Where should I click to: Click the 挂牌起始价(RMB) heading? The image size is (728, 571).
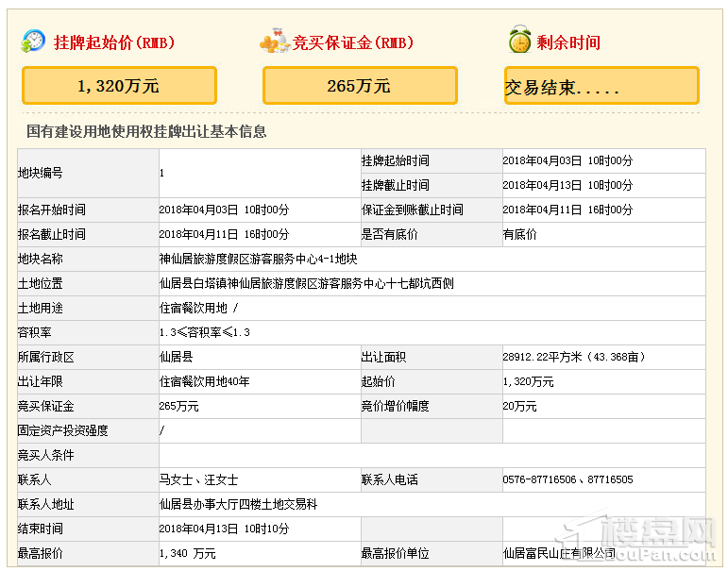point(114,42)
